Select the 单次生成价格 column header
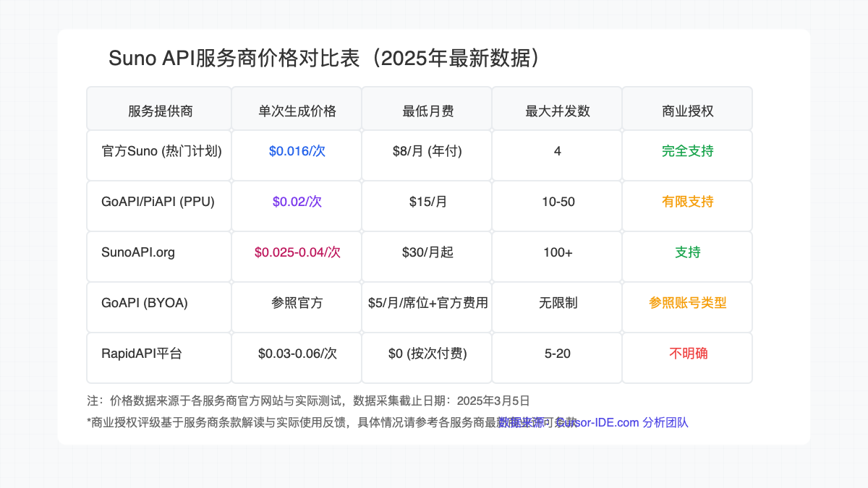Image resolution: width=868 pixels, height=488 pixels. [x=297, y=111]
